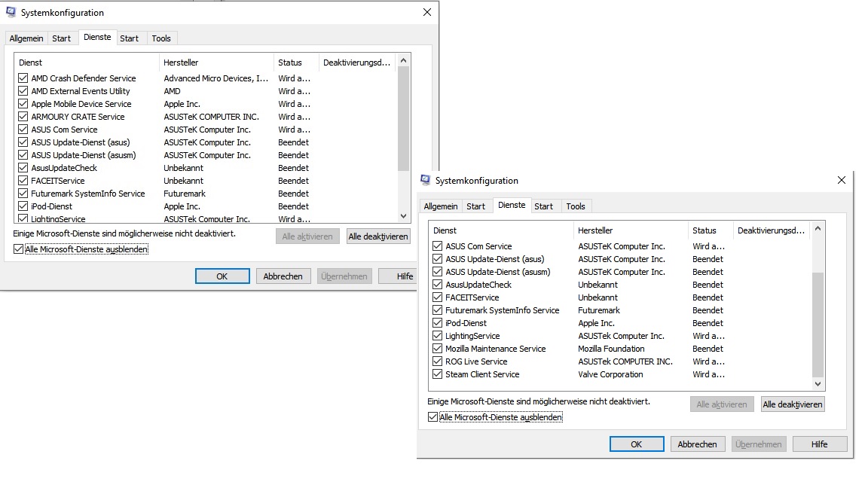868x488 pixels.
Task: Click the service list scrollbar thumb in the right window
Action: pos(818,325)
